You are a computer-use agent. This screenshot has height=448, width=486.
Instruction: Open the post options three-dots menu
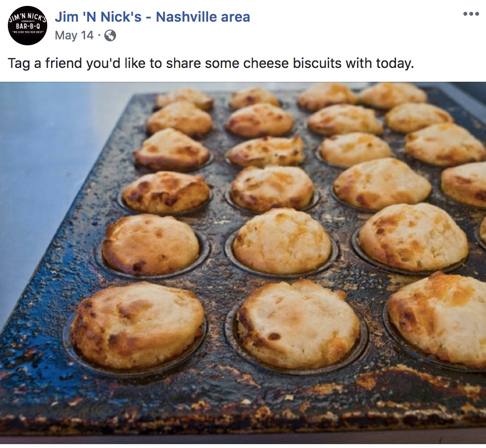click(471, 14)
